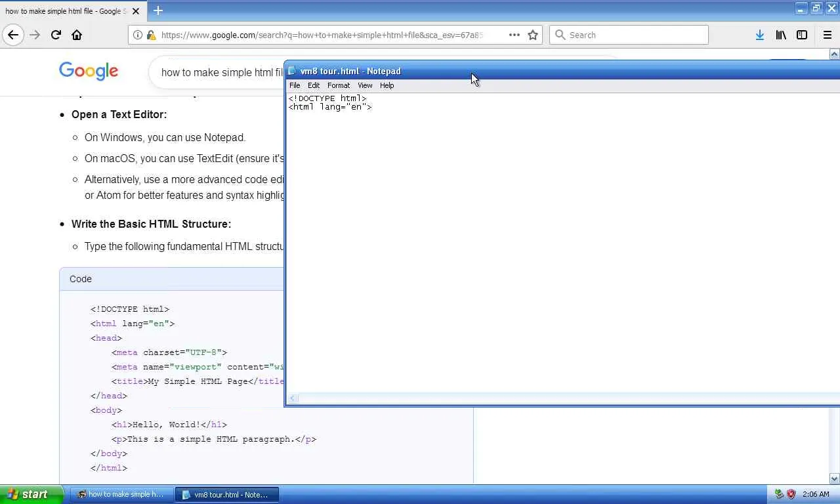
Task: Restore down the Firefox window
Action: click(x=816, y=8)
